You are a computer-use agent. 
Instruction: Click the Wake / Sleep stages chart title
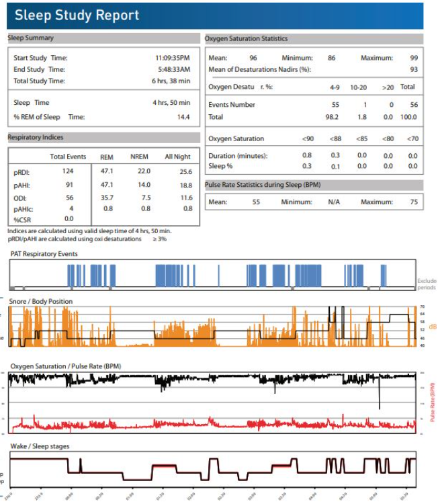(x=40, y=446)
